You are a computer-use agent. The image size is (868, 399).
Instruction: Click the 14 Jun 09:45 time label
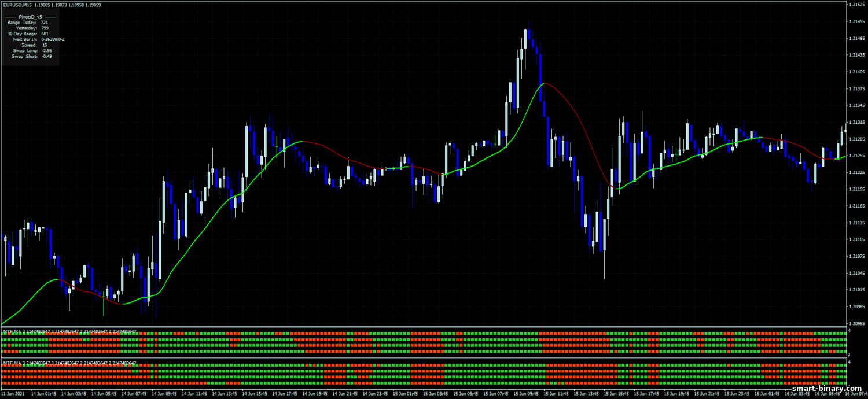[x=164, y=394]
